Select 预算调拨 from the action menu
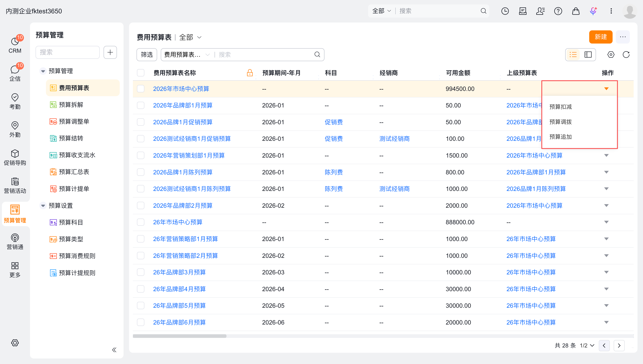Image resolution: width=643 pixels, height=364 pixels. (560, 122)
